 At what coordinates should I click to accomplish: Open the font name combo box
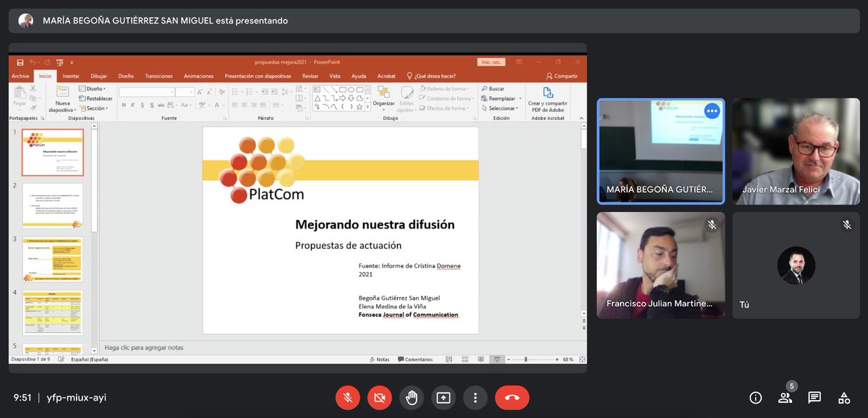[147, 92]
